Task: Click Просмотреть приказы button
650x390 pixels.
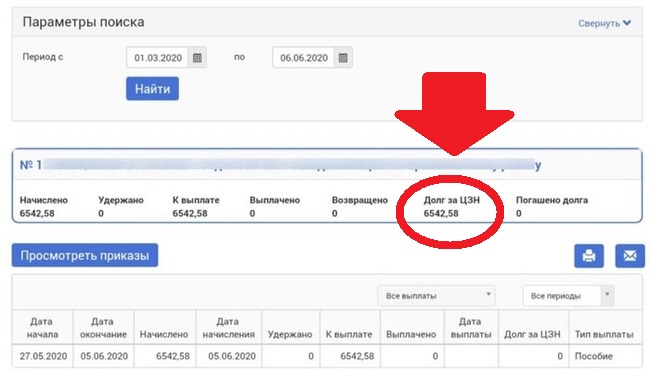Action: (85, 255)
